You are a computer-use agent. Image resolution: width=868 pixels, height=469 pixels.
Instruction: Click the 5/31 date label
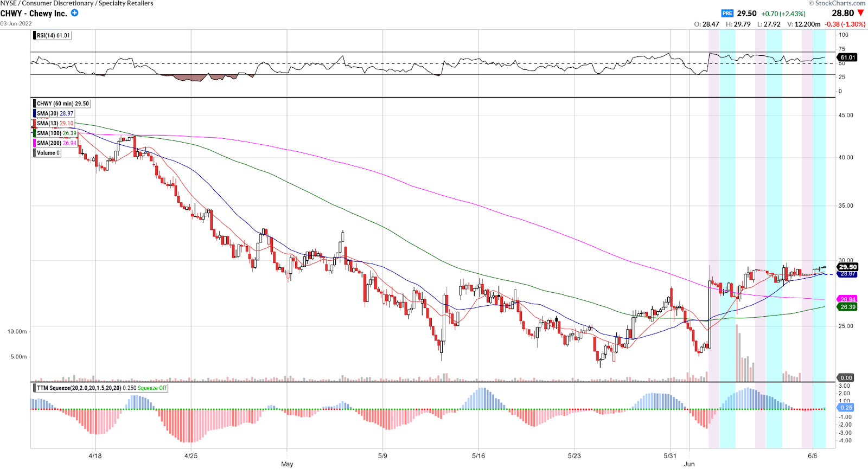pos(670,456)
